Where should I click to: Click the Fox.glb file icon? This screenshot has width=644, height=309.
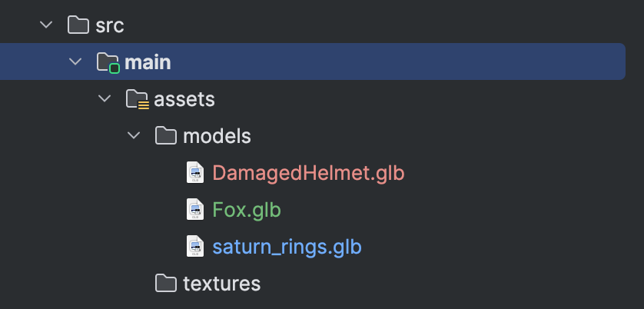coord(195,210)
